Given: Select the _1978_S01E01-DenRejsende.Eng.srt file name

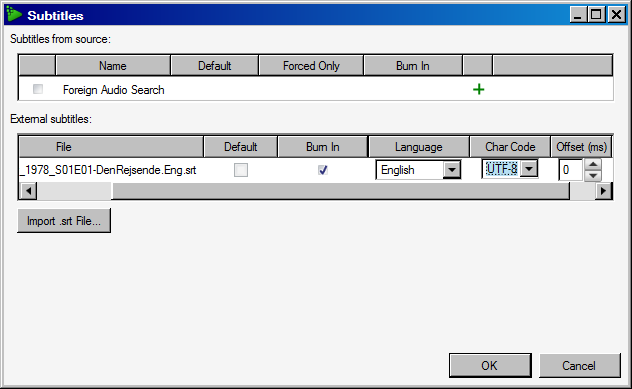Looking at the screenshot, I should (108, 170).
